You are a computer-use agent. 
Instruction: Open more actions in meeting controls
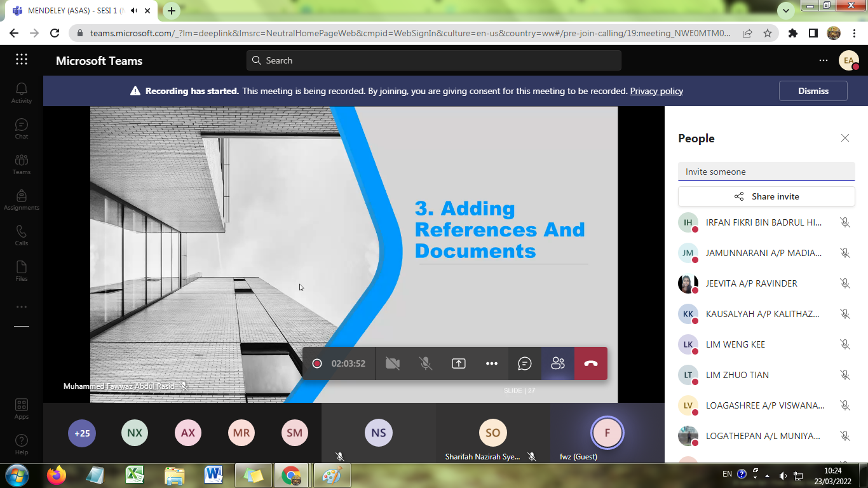tap(492, 363)
